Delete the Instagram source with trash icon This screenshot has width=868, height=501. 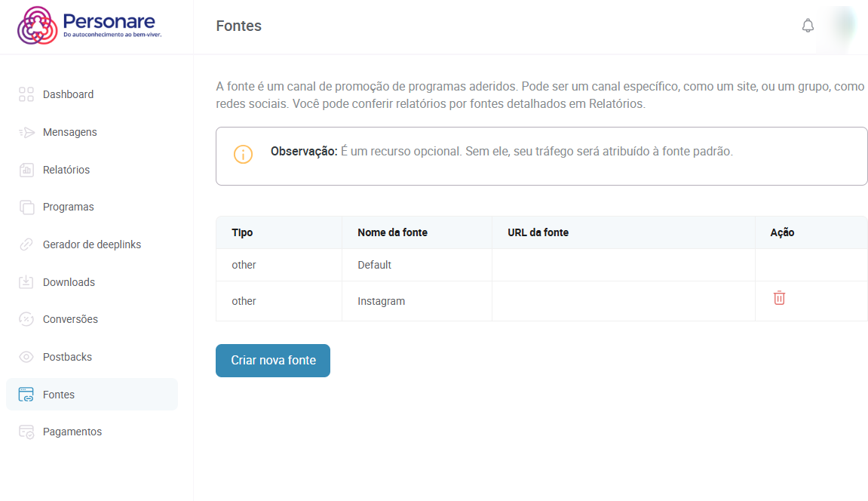[x=779, y=298]
